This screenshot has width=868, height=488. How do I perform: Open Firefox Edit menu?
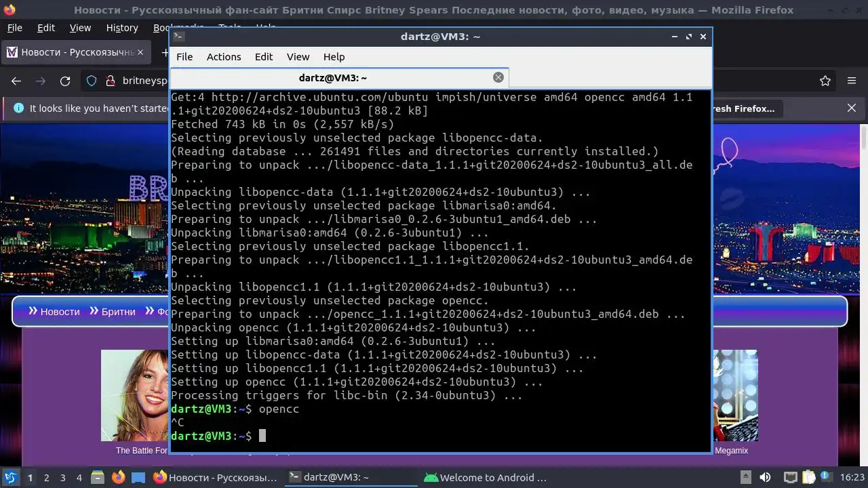click(x=46, y=28)
